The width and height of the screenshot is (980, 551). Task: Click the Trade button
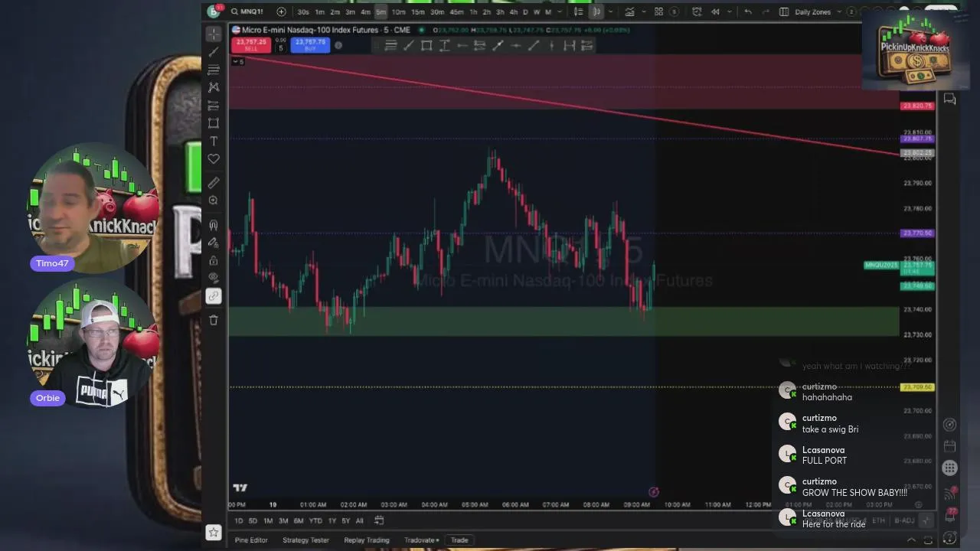coord(459,540)
